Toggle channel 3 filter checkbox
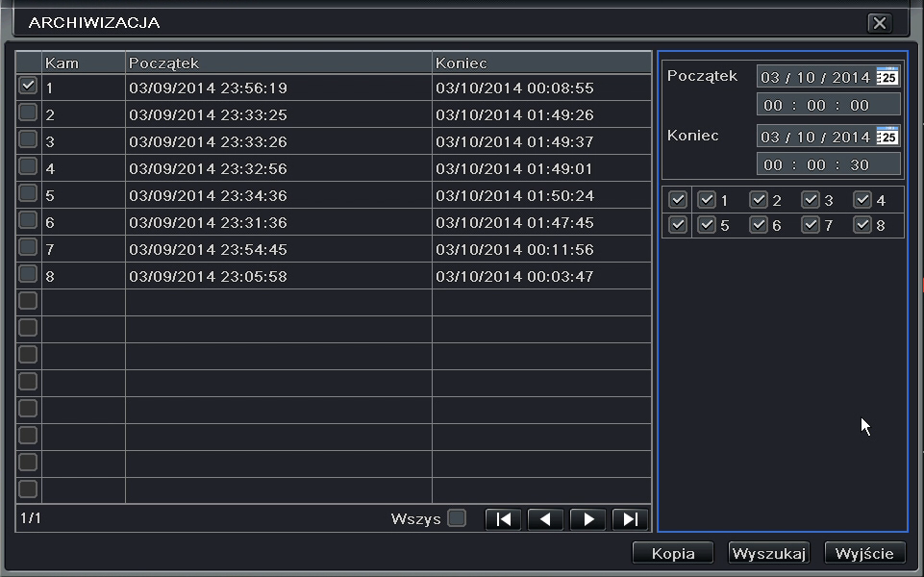The height and width of the screenshot is (577, 924). coord(811,200)
